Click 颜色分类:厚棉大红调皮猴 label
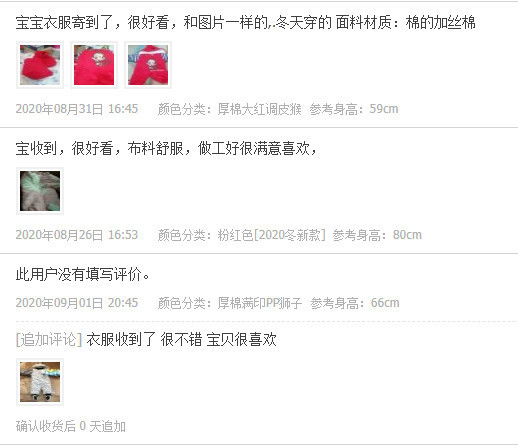This screenshot has width=518, height=448. [230, 109]
